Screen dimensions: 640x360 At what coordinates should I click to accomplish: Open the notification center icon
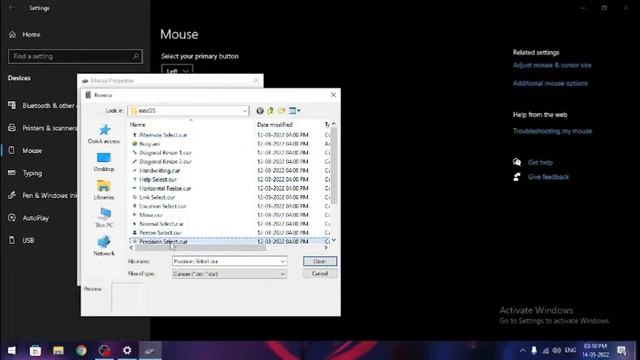pos(622,350)
